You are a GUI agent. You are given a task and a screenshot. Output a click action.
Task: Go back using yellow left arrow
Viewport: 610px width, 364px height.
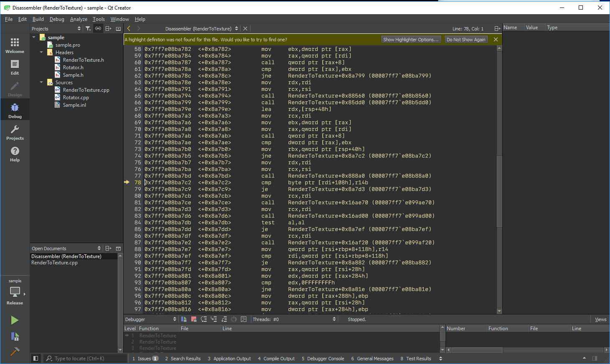[x=129, y=28]
